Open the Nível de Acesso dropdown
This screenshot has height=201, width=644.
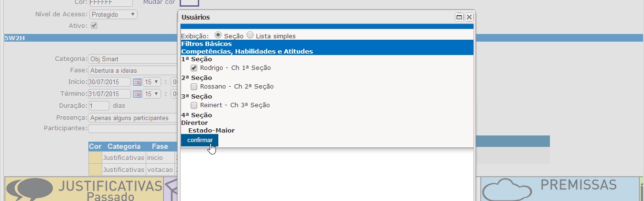click(x=113, y=14)
